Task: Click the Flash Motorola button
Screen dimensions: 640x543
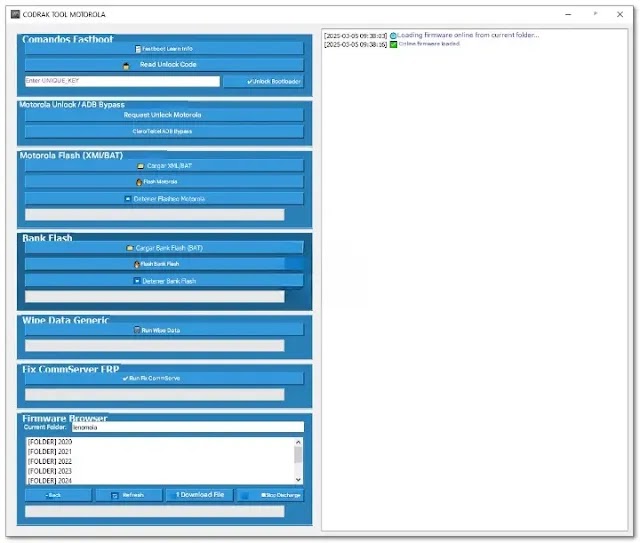Action: (x=164, y=182)
